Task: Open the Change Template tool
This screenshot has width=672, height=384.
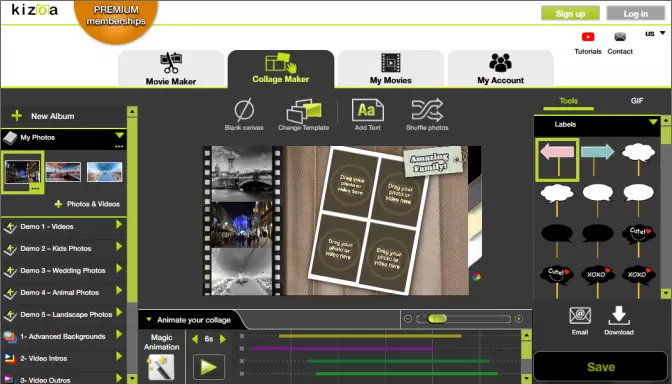Action: point(304,111)
